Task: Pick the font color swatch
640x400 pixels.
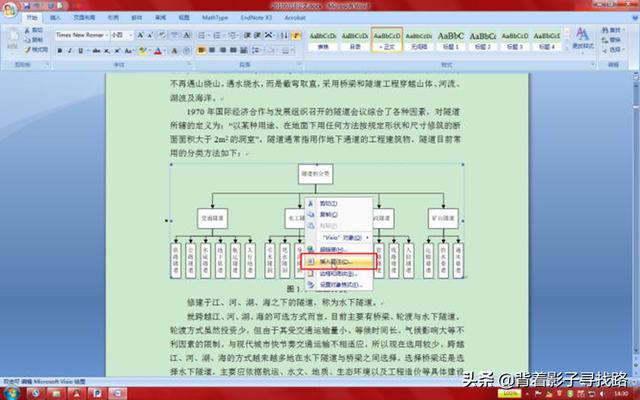Action: pyautogui.click(x=158, y=51)
